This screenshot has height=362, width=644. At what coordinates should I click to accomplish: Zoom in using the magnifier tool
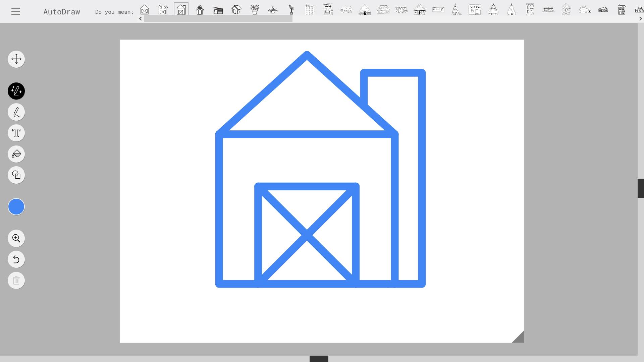16,238
